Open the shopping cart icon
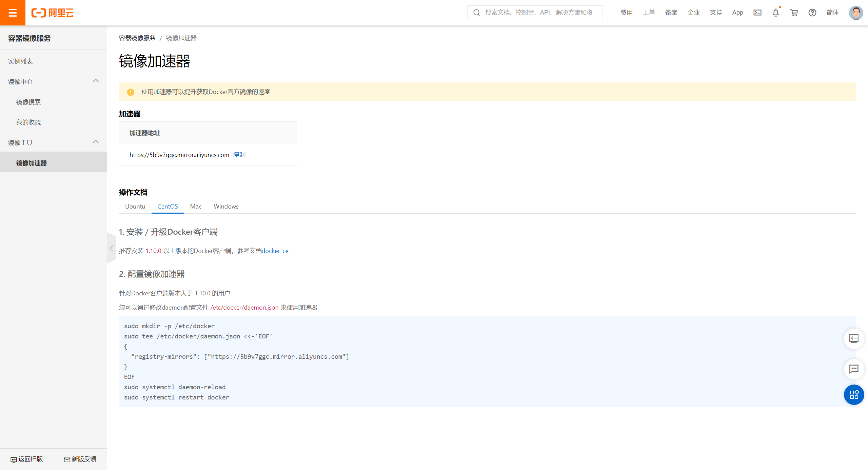The width and height of the screenshot is (868, 470). pos(794,13)
